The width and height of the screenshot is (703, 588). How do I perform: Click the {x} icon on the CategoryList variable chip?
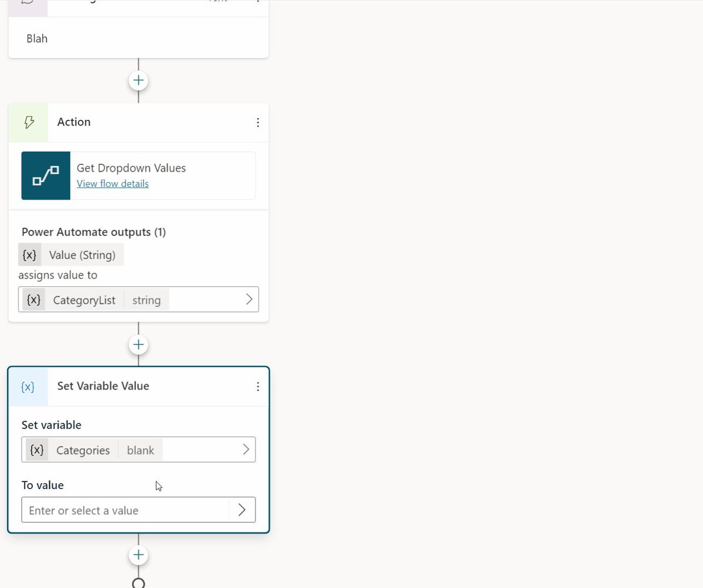[34, 300]
